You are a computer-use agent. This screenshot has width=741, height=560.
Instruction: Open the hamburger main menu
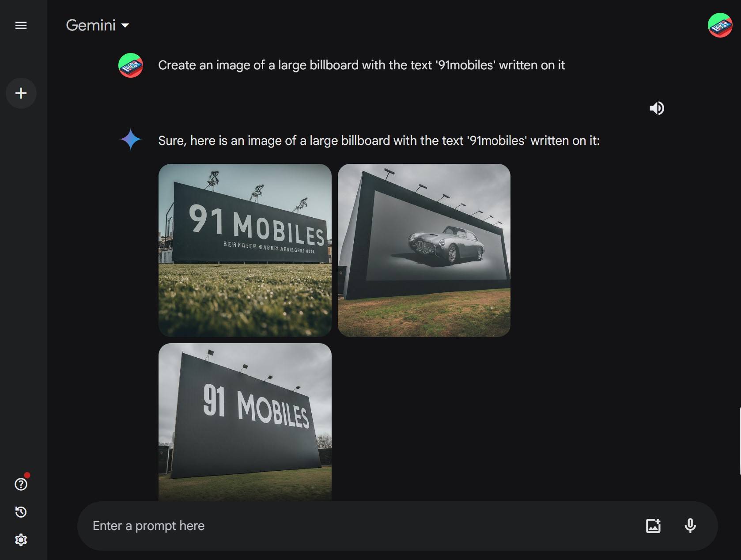click(x=21, y=25)
